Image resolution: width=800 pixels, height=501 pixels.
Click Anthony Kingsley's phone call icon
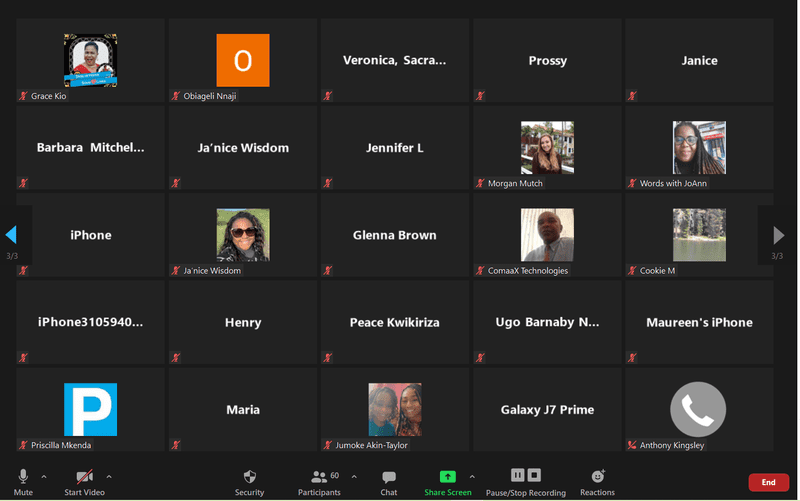point(698,409)
